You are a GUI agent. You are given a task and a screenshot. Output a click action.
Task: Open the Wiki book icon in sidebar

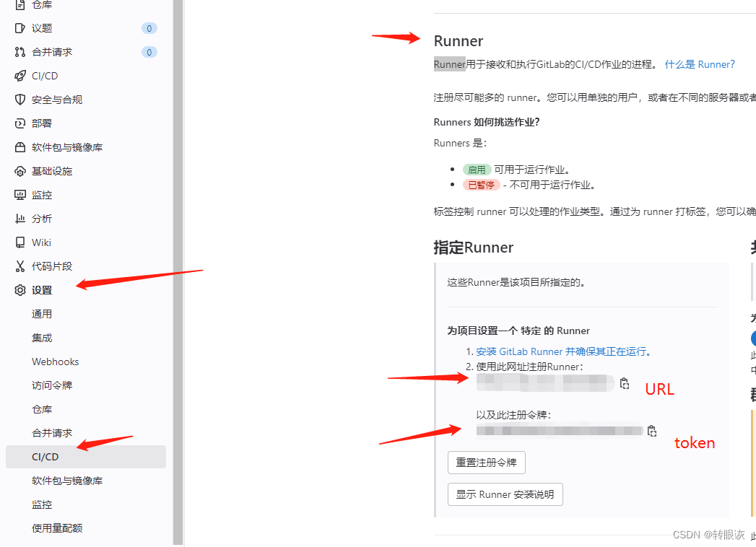tap(20, 242)
